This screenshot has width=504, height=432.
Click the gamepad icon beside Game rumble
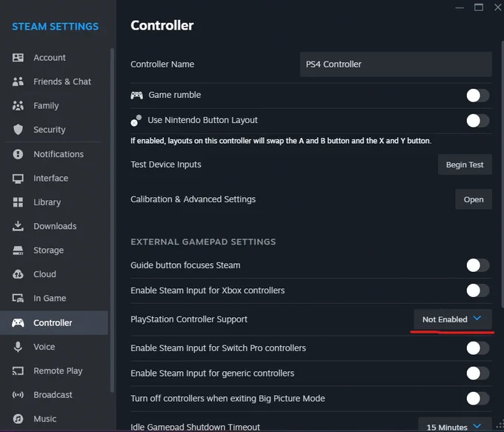pos(136,95)
